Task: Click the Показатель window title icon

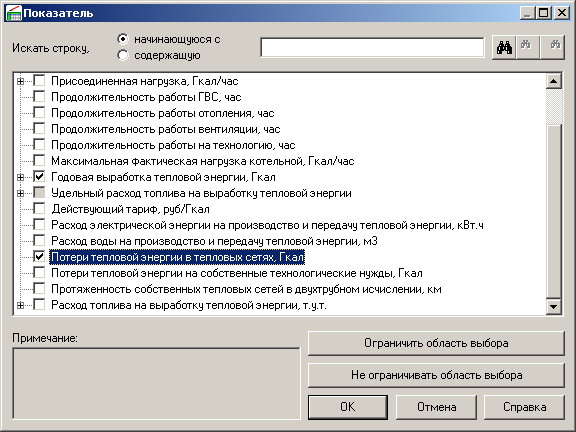Action: (x=14, y=13)
